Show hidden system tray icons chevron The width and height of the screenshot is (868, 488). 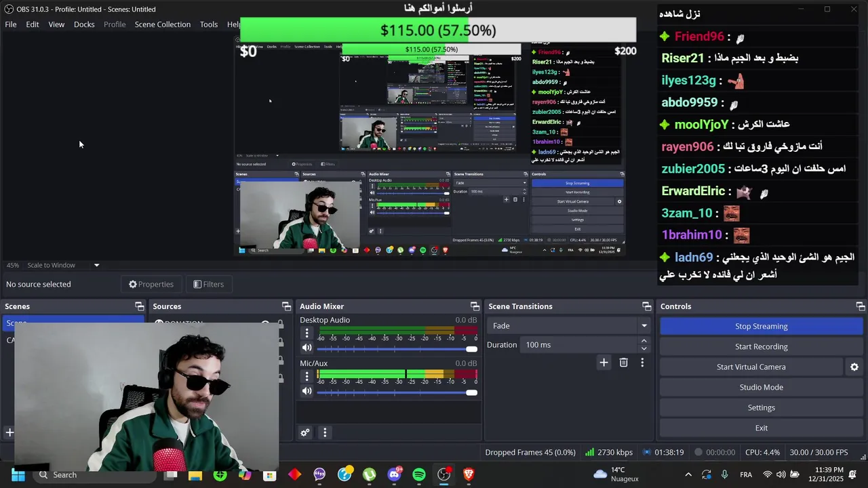pos(688,474)
